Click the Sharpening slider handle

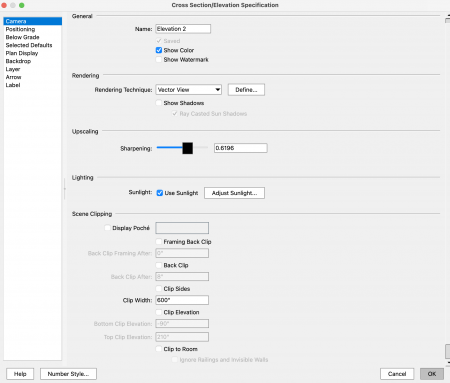pos(188,148)
